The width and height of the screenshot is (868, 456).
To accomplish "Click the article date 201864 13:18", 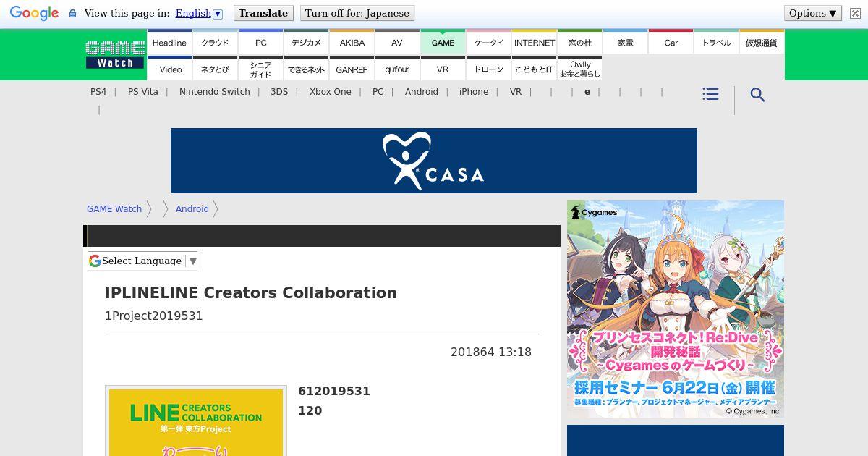I will click(491, 352).
